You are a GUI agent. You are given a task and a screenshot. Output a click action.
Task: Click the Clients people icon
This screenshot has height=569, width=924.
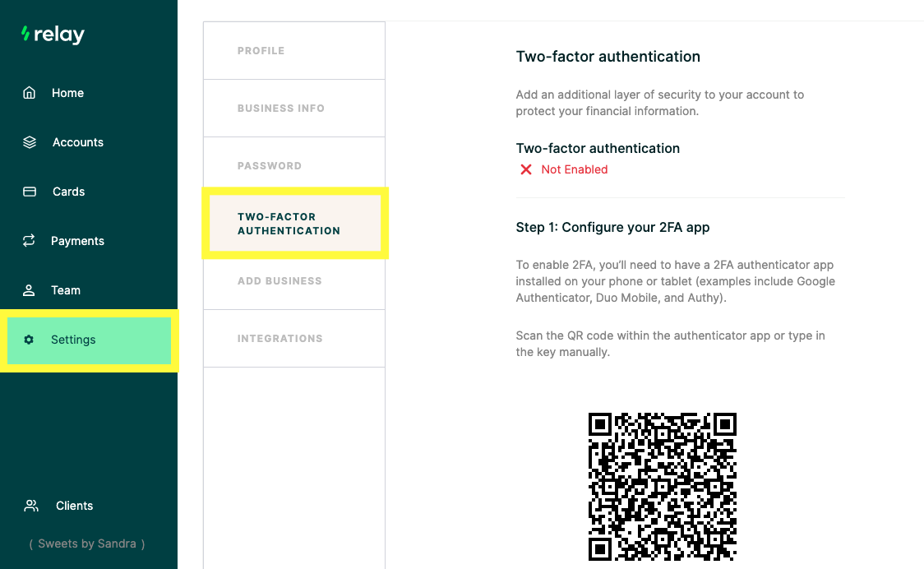(x=30, y=506)
